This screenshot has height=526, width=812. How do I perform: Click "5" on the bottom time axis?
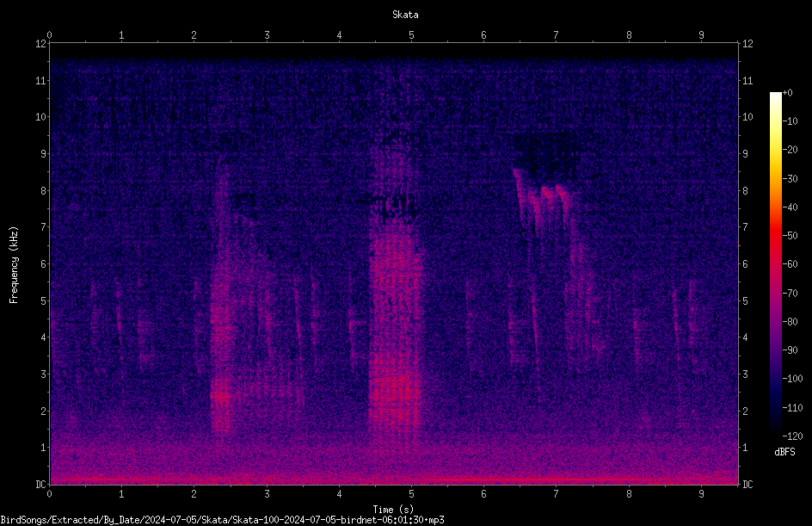[x=412, y=494]
